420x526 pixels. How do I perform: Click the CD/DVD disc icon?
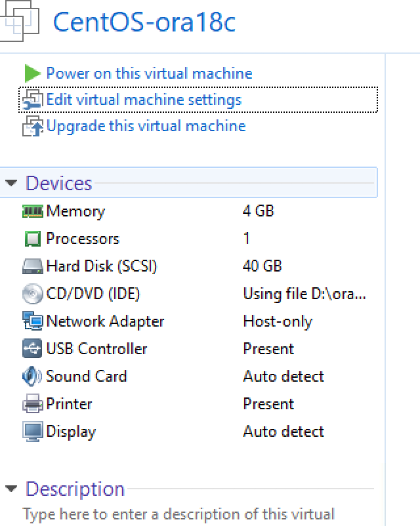[x=32, y=294]
